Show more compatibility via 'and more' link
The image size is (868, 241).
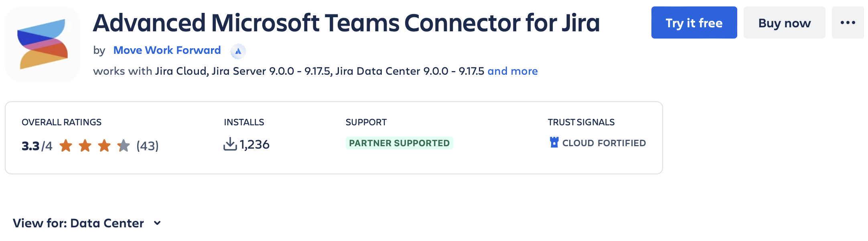click(512, 71)
